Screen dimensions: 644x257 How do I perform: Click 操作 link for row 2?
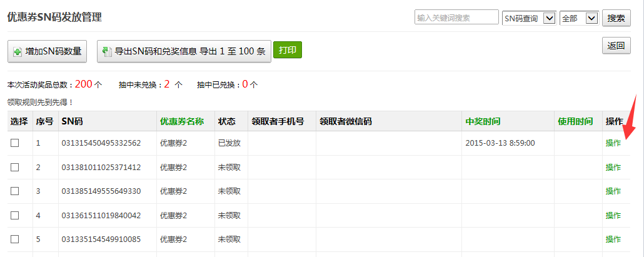click(613, 167)
